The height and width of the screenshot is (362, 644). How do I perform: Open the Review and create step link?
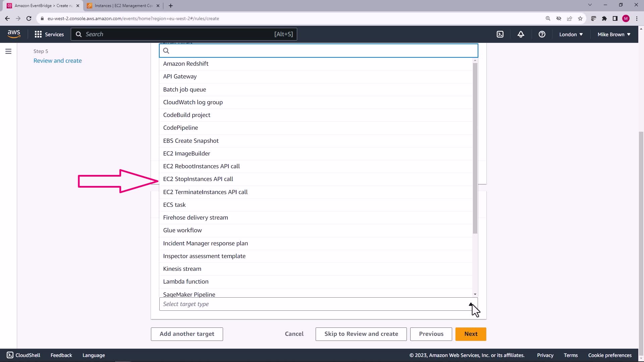tap(57, 61)
